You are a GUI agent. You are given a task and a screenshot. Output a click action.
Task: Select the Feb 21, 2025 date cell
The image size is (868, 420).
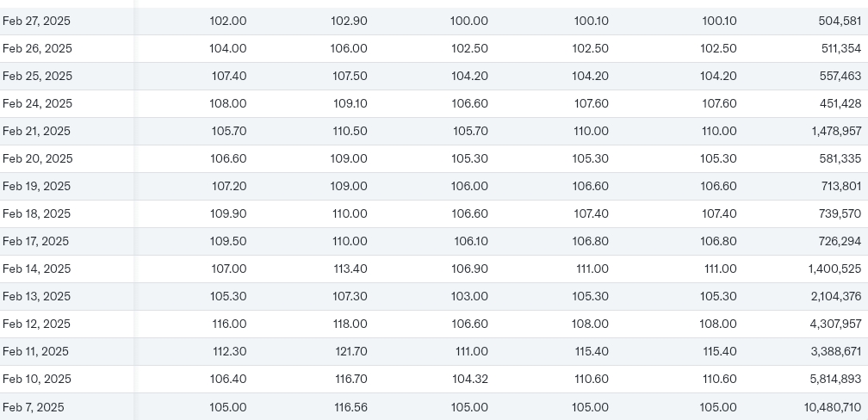point(36,131)
